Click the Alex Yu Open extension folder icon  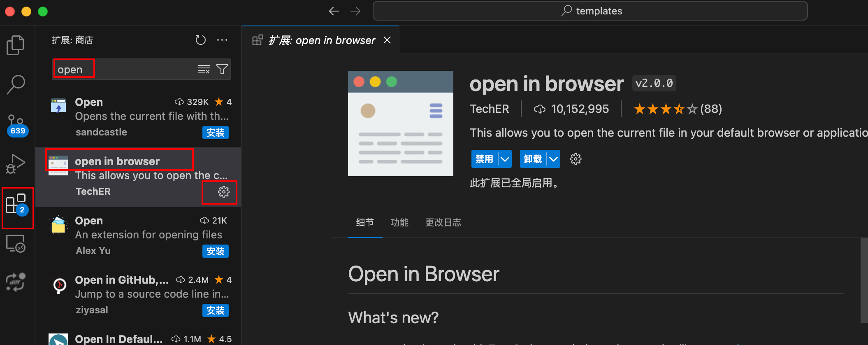(58, 225)
